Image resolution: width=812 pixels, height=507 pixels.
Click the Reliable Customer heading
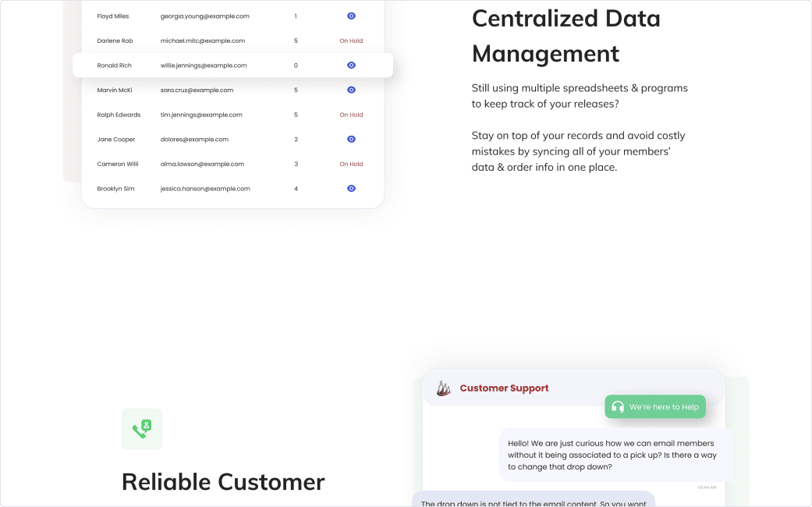[x=223, y=481]
